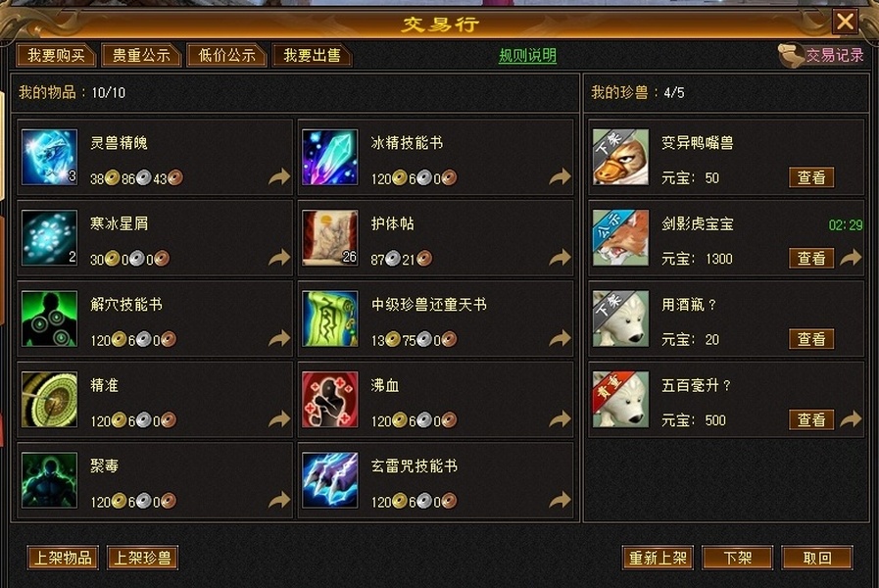The height and width of the screenshot is (588, 879).
Task: Select the 寒冰星屑 item icon
Action: (49, 238)
